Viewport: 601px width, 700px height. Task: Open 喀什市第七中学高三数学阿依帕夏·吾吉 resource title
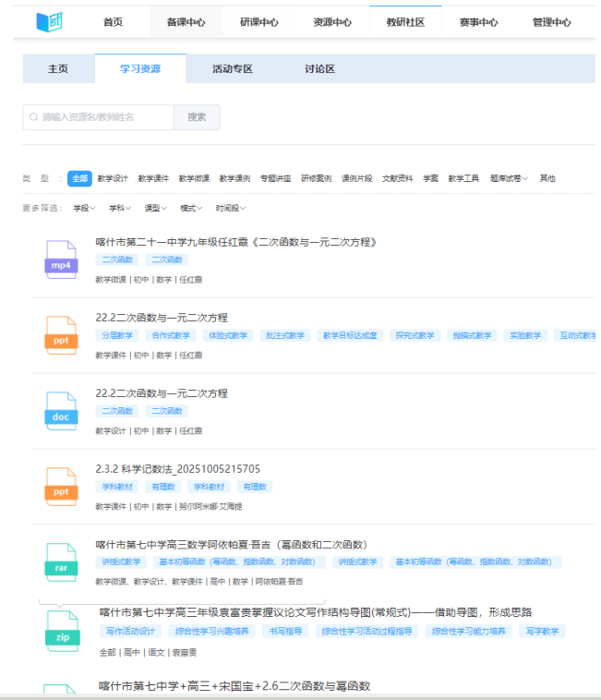click(231, 545)
